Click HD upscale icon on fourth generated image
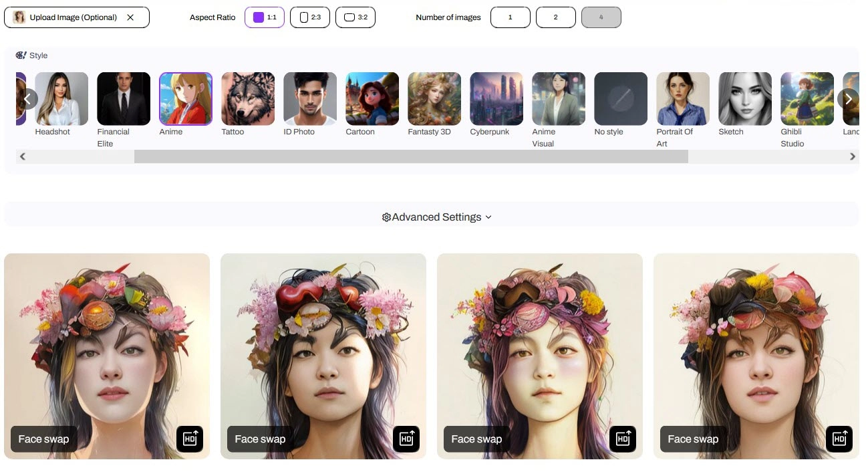 coord(839,439)
